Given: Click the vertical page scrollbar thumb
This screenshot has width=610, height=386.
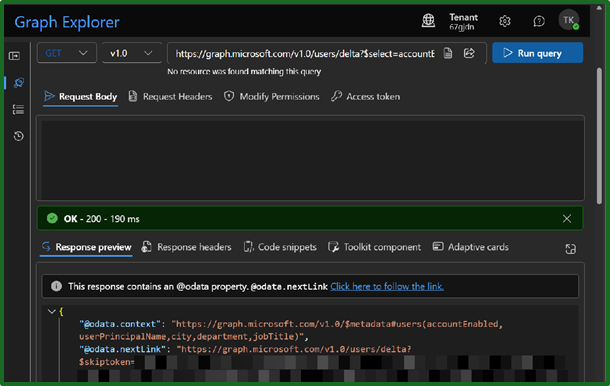Looking at the screenshot, I should point(599,136).
